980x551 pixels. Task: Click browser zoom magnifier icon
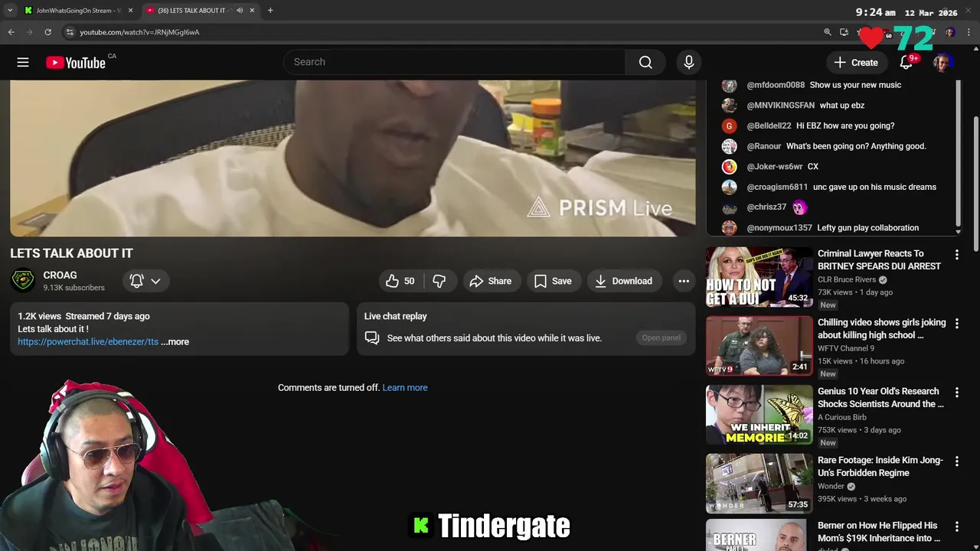[x=827, y=32]
